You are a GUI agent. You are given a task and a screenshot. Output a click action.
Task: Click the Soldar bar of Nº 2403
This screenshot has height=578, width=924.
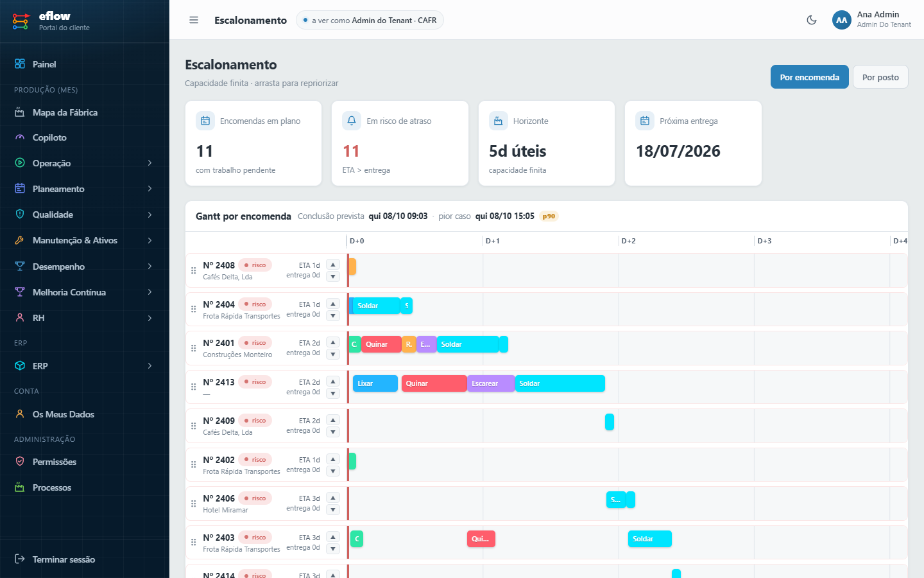650,539
